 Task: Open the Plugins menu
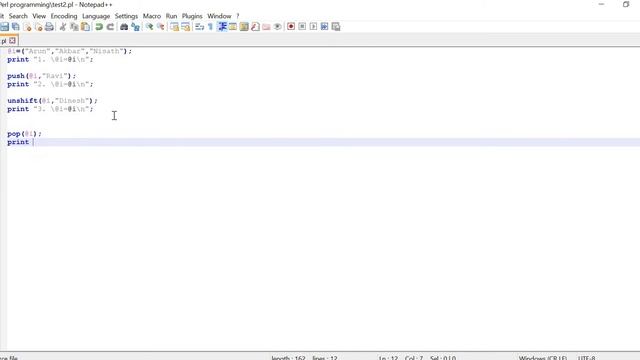coord(192,16)
